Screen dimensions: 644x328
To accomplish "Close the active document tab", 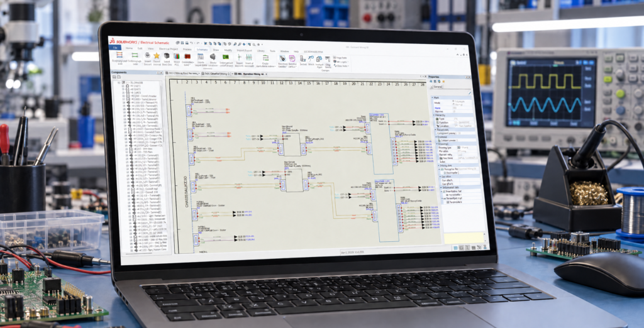I will 266,74.
